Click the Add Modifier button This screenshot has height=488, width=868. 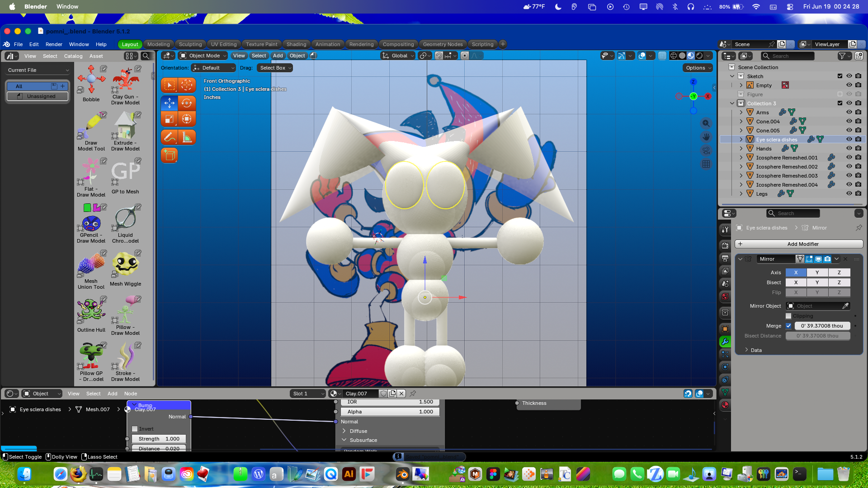799,244
